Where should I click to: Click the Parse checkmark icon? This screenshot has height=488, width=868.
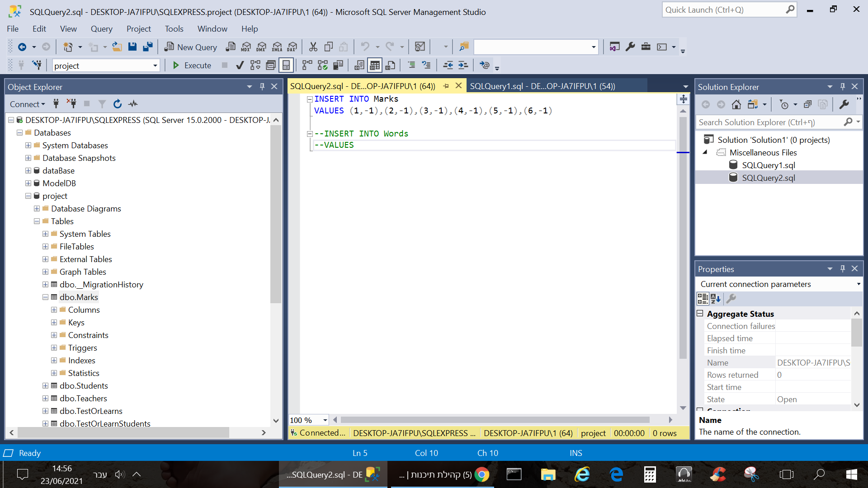click(x=240, y=66)
